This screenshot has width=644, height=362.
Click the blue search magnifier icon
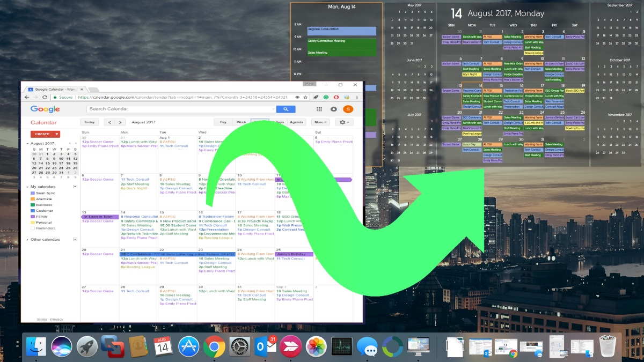tap(285, 109)
